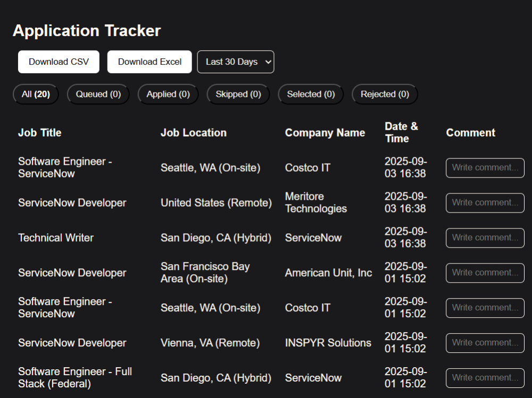
Task: Click the Download Excel button
Action: (x=149, y=62)
